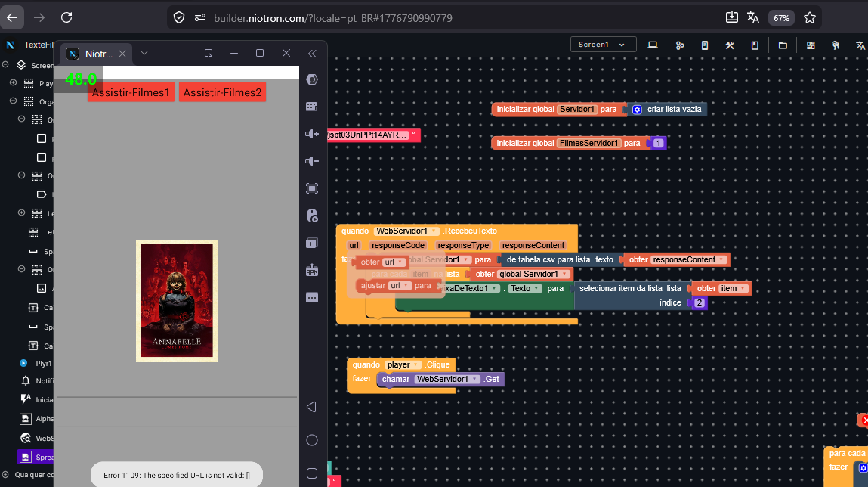This screenshot has width=868, height=487.
Task: Reload the browser page
Action: (66, 17)
